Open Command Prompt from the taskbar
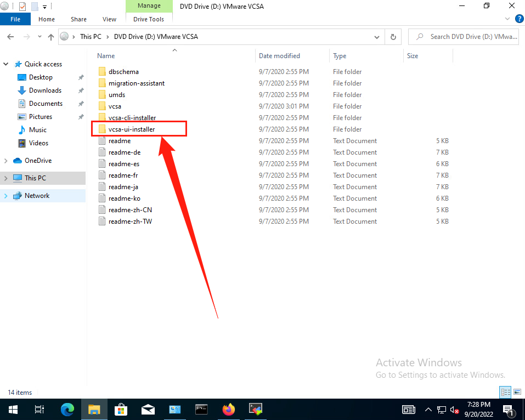This screenshot has width=525, height=420. (x=201, y=409)
